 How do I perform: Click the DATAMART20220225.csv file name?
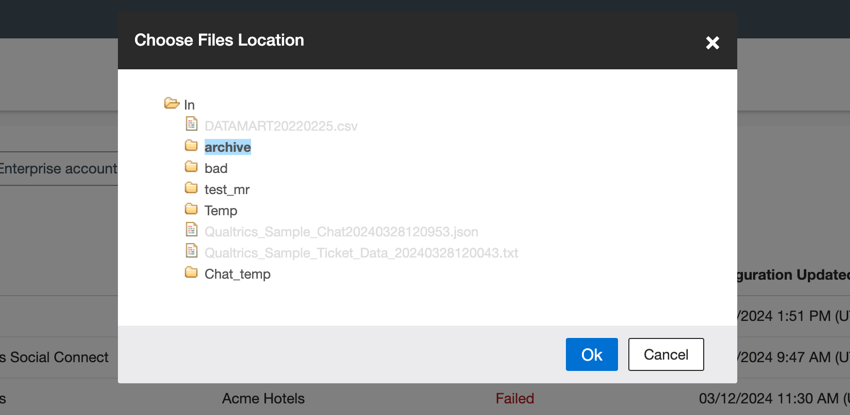[x=281, y=126]
